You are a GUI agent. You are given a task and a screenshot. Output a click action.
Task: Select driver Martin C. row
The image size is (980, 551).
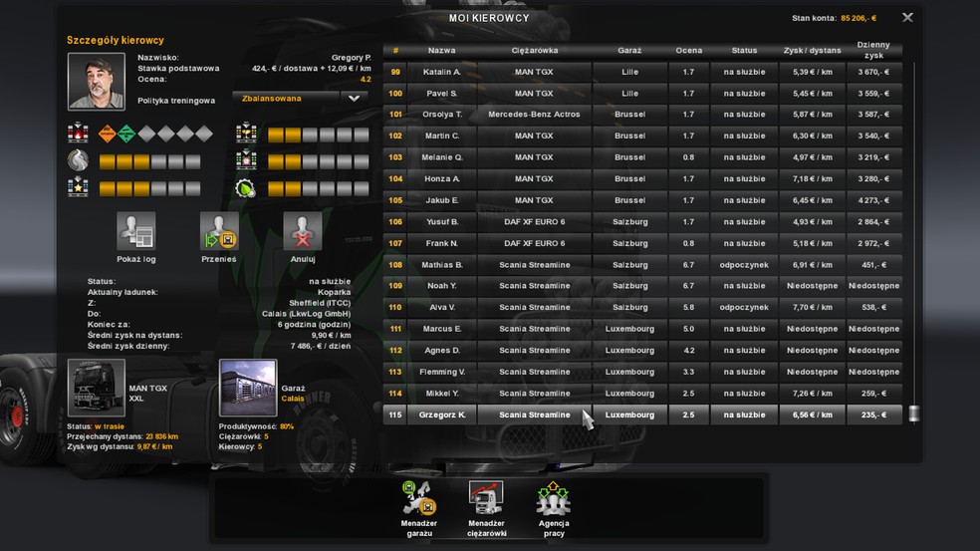(642, 136)
